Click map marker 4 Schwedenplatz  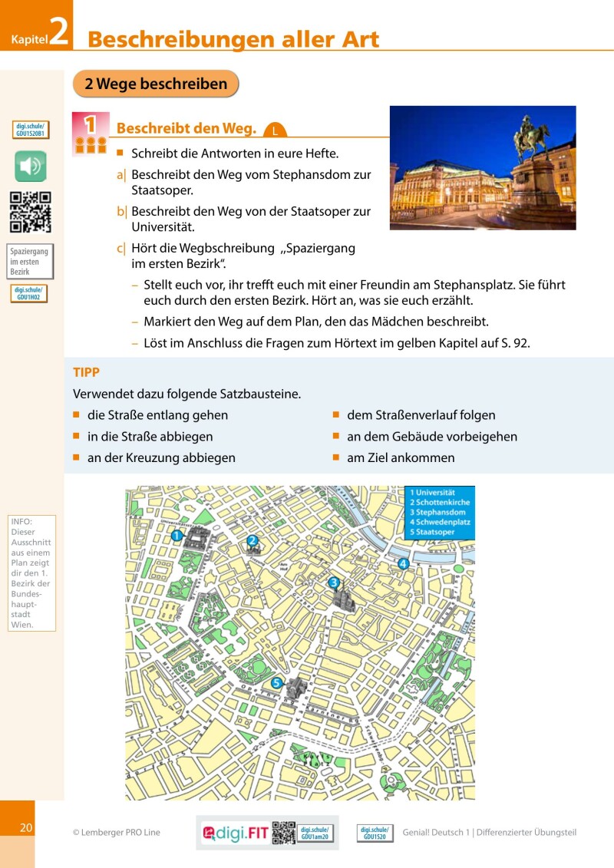pyautogui.click(x=403, y=564)
